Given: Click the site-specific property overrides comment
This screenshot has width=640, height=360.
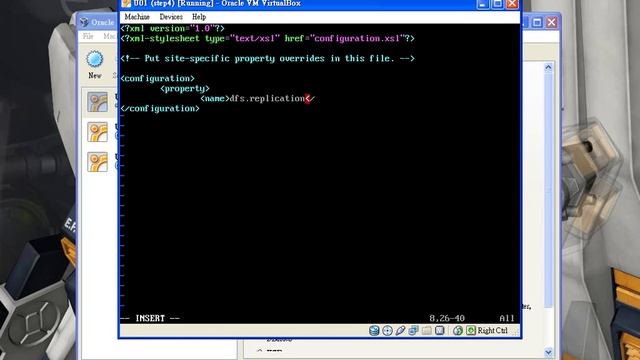Looking at the screenshot, I should (x=267, y=58).
